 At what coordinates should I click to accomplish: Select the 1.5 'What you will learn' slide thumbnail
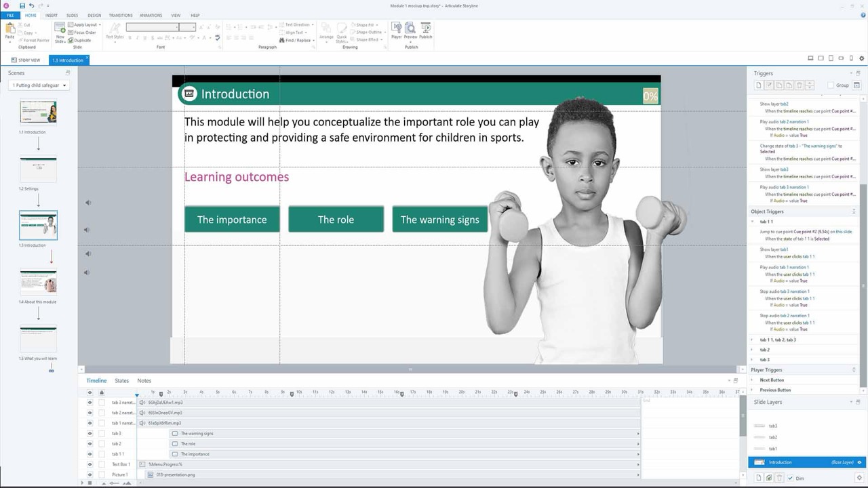click(x=38, y=338)
